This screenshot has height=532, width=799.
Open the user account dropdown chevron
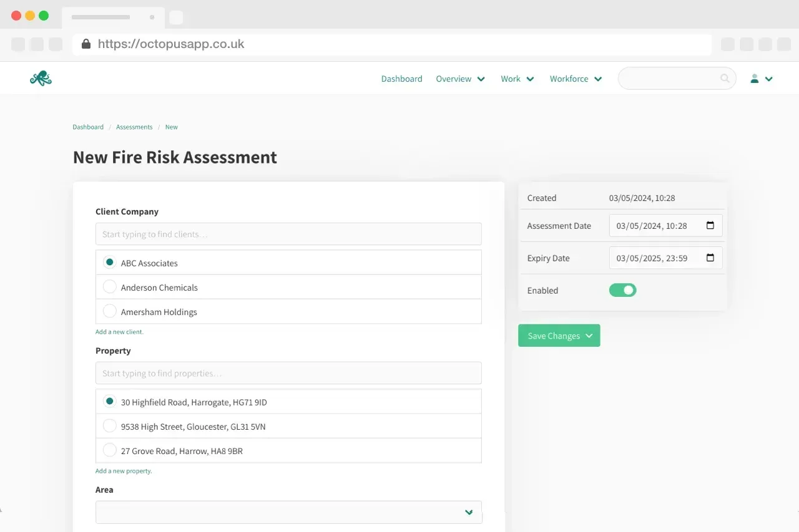tap(769, 79)
